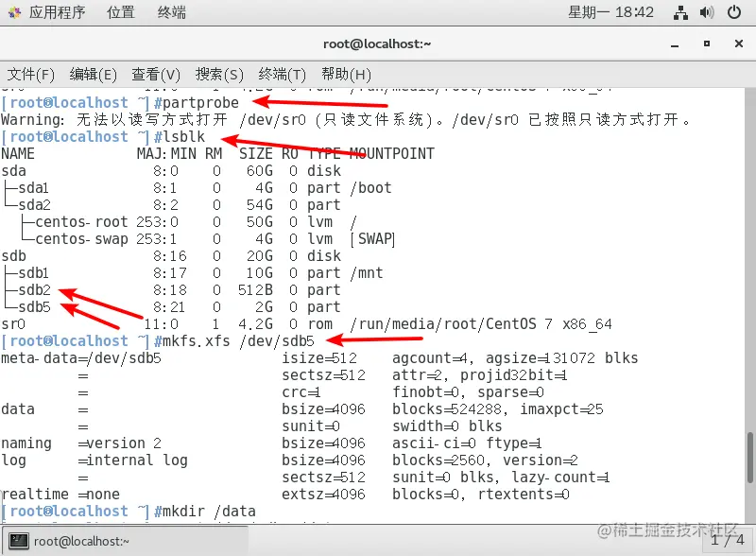Click the terminal vertical scrollbar thumb
756x556 pixels.
749,458
